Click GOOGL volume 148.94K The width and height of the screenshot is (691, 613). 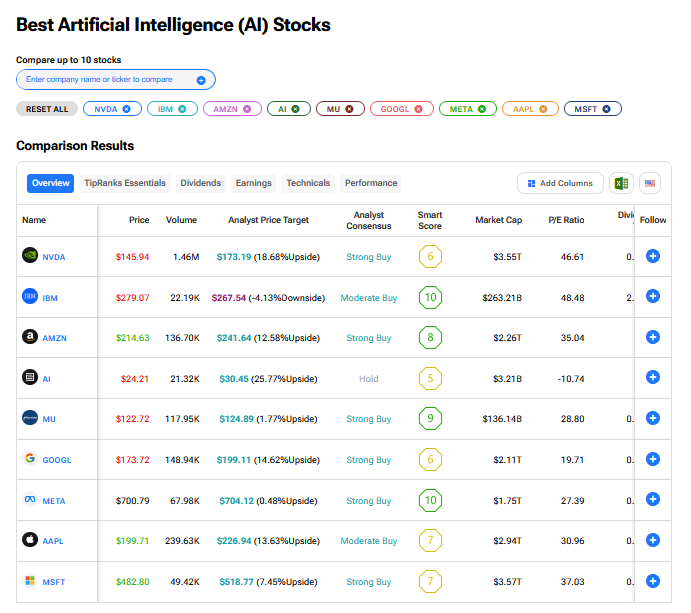click(x=182, y=460)
